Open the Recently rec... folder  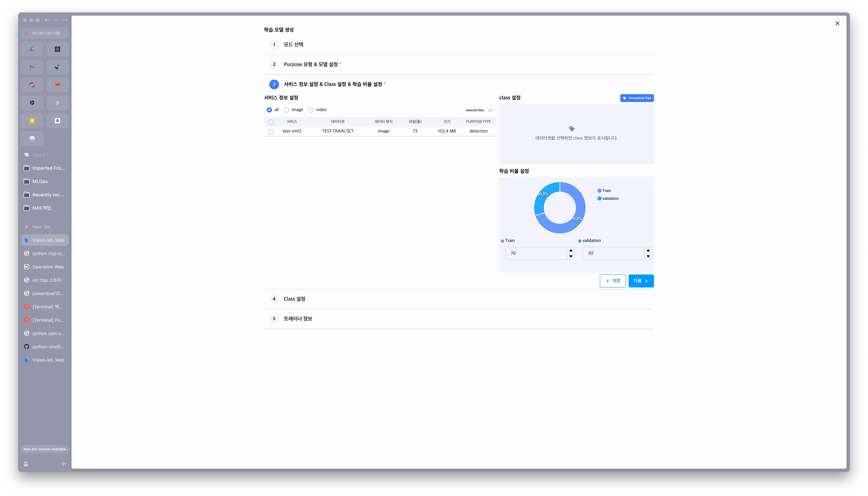click(45, 195)
